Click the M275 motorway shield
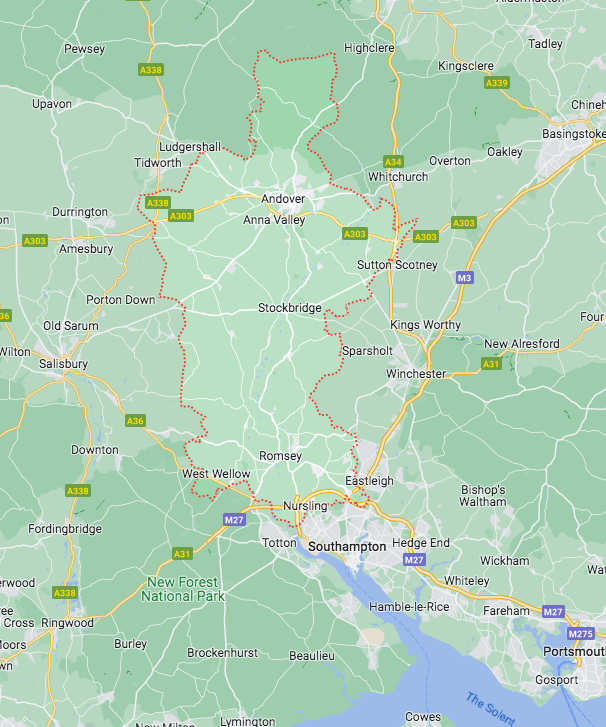This screenshot has width=606, height=727. coord(580,633)
